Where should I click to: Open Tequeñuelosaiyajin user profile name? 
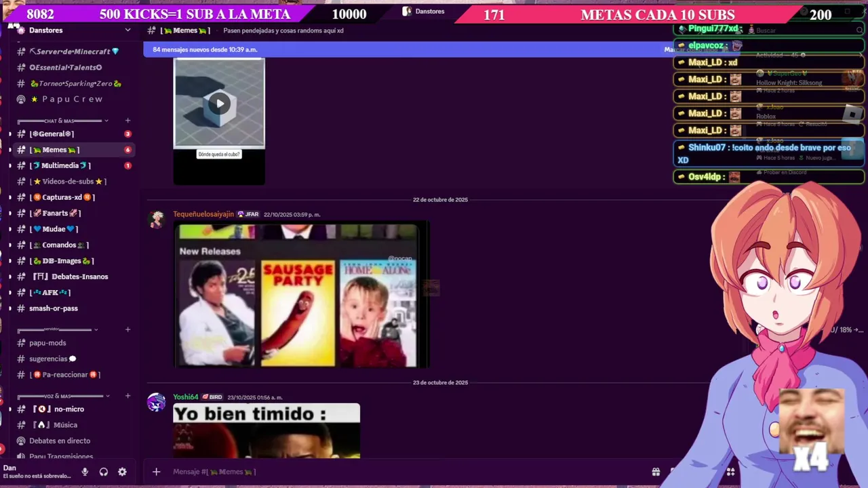click(203, 214)
